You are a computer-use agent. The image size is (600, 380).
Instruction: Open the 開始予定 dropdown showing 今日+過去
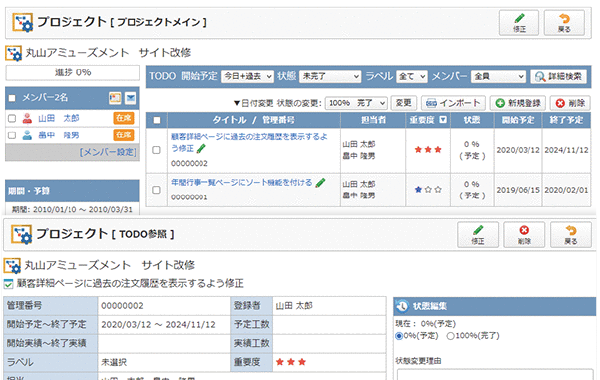(x=247, y=76)
